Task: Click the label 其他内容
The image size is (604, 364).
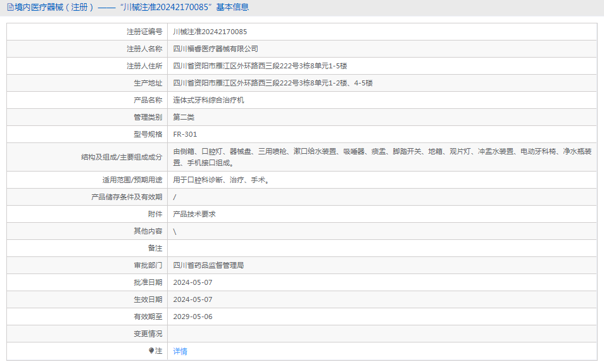Action: tap(148, 231)
